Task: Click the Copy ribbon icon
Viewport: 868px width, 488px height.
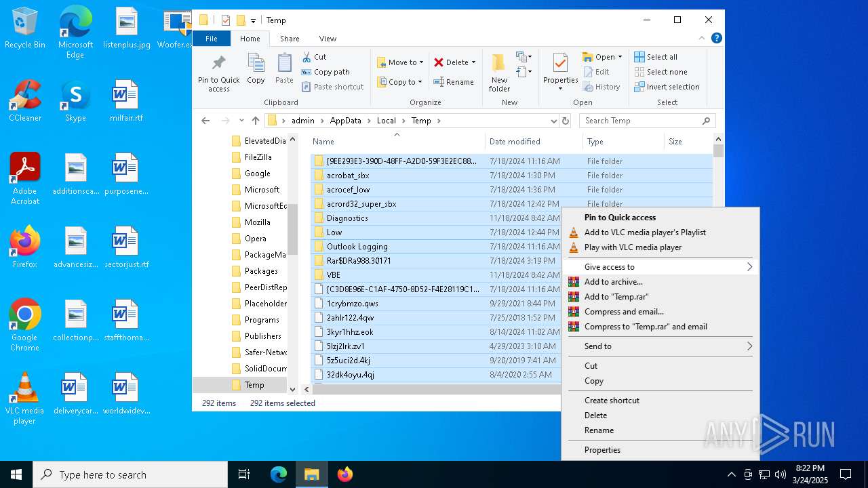Action: (256, 68)
